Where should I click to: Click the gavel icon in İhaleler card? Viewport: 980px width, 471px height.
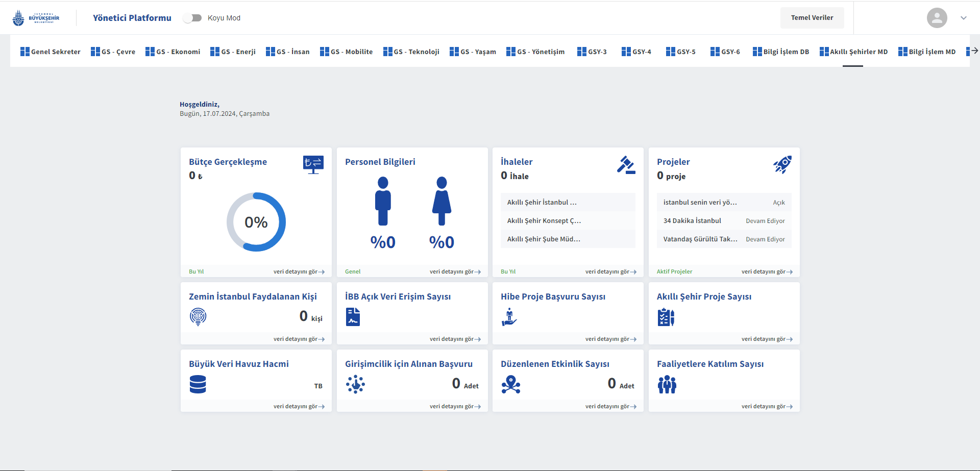click(626, 165)
